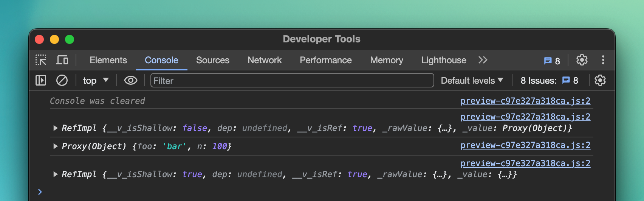Expand the RefImpl with __v_isShallow true
This screenshot has height=201, width=644.
(x=56, y=174)
